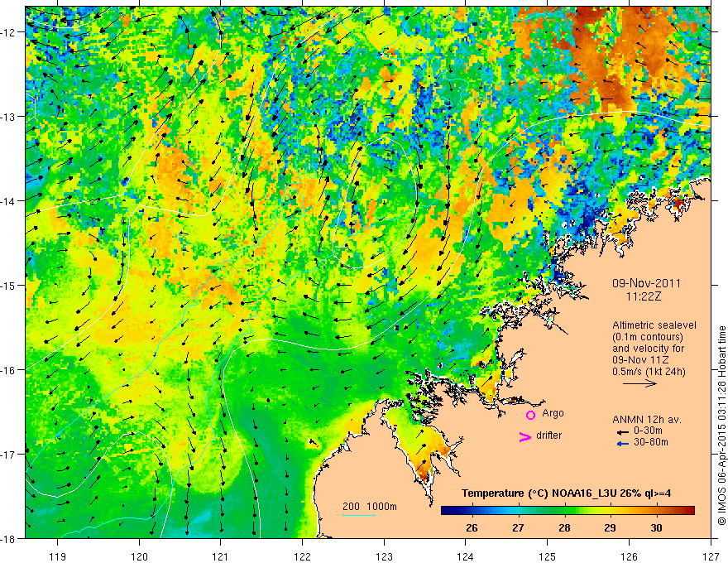Click the Temperature NOAA16_L3U colorbar title
This screenshot has width=728, height=563.
tap(566, 493)
